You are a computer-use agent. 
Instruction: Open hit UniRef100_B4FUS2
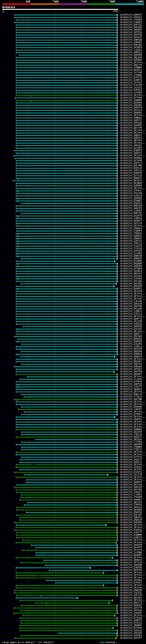[x=131, y=25]
